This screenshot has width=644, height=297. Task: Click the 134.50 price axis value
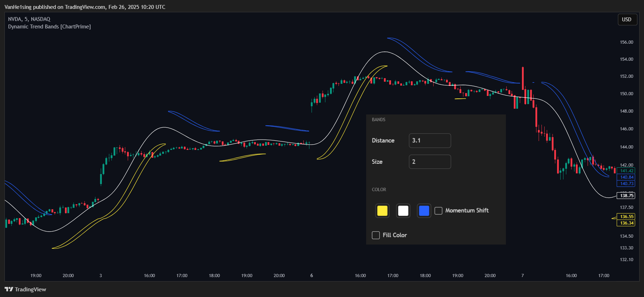pos(626,236)
